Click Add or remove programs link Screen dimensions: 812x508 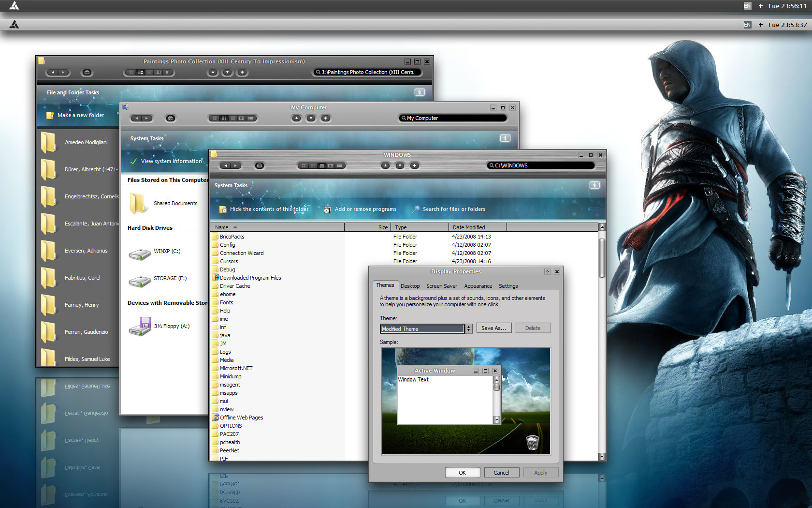tap(360, 209)
